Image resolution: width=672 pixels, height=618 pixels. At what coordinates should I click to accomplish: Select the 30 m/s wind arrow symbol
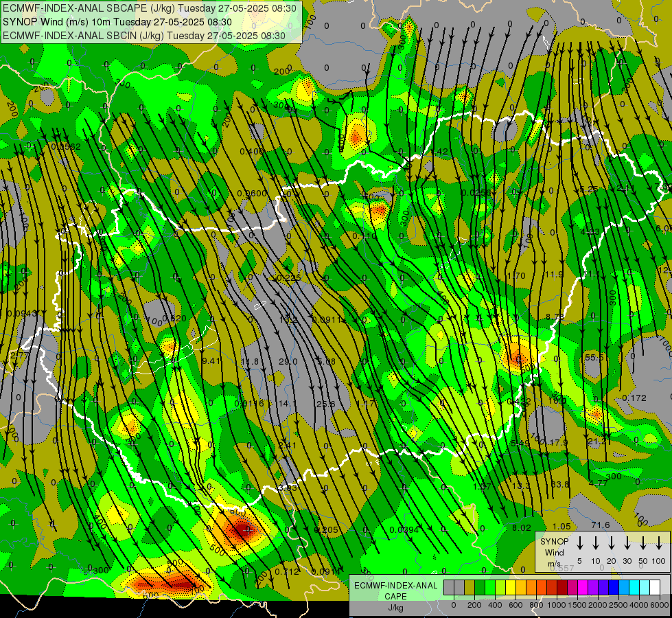[627, 543]
